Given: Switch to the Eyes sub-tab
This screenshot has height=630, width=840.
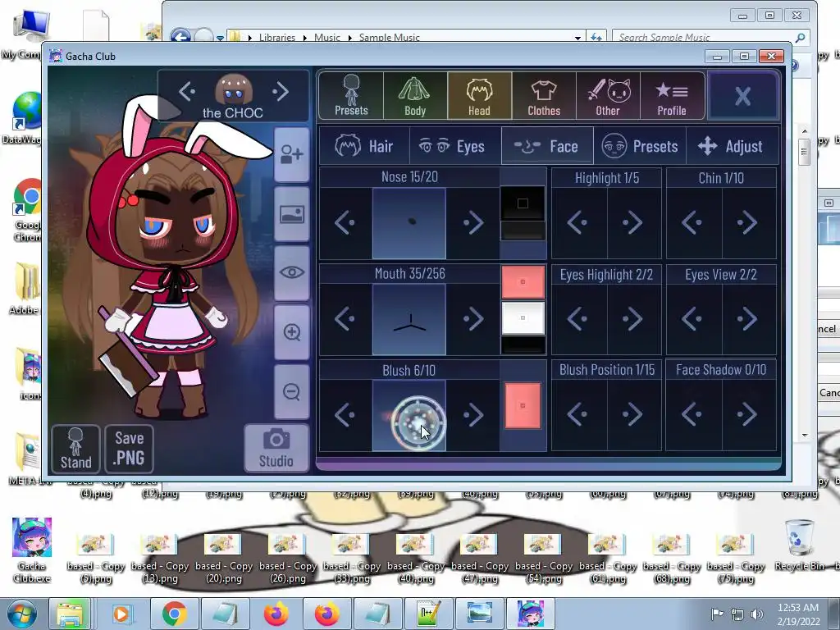Looking at the screenshot, I should point(454,146).
